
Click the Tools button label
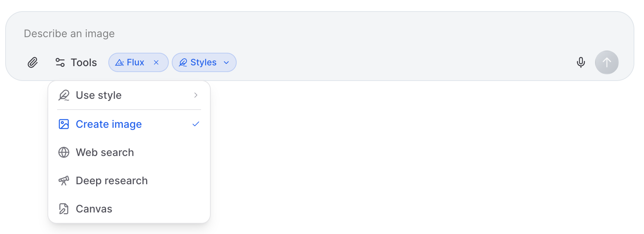84,62
